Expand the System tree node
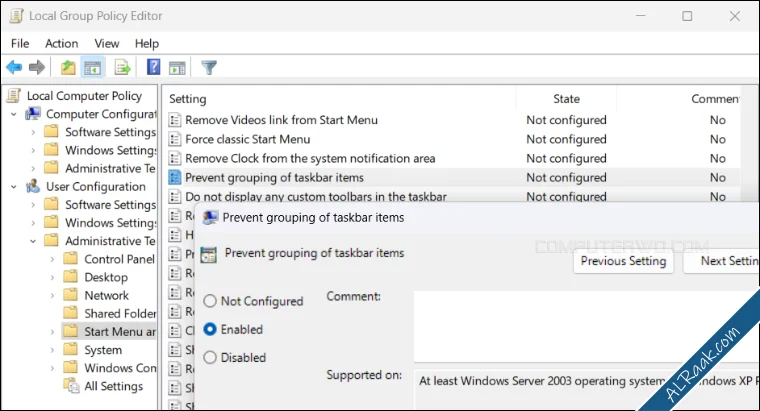 click(x=52, y=350)
